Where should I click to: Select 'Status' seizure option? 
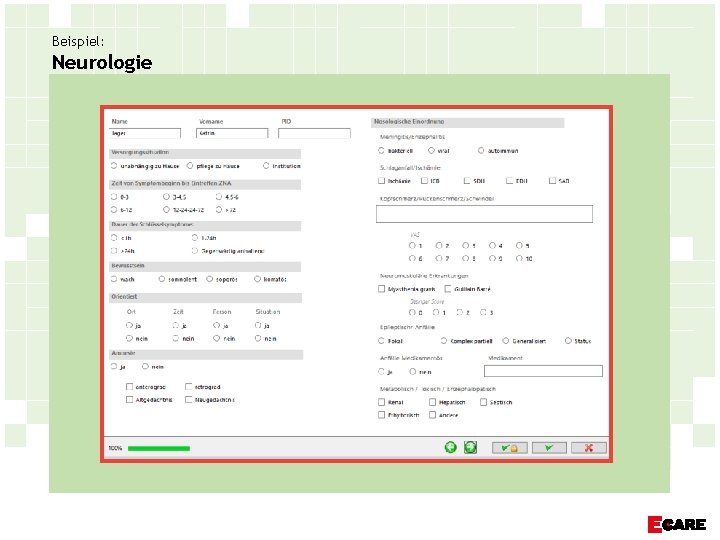coord(568,341)
